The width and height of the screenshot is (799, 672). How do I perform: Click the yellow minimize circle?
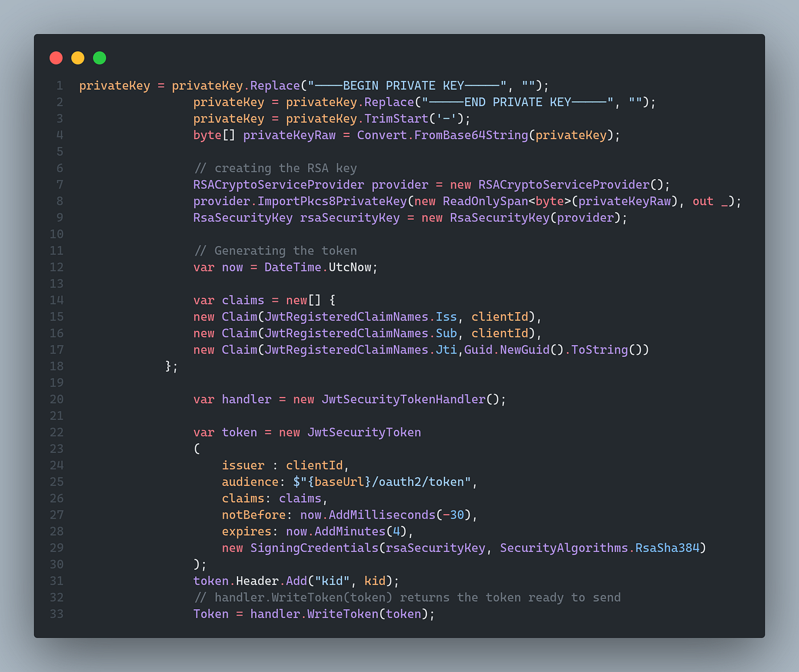click(78, 58)
